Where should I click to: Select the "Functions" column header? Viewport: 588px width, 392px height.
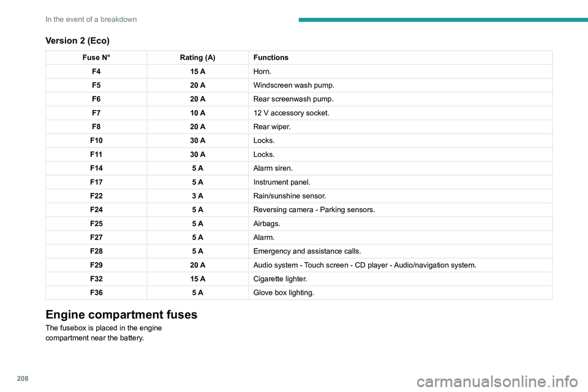[271, 58]
